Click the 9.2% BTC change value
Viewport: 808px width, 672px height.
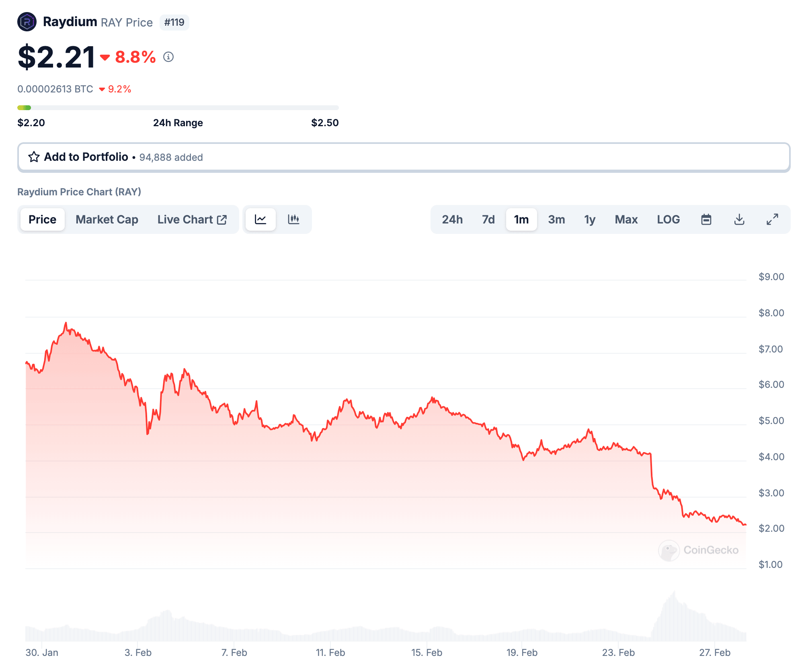pos(119,89)
